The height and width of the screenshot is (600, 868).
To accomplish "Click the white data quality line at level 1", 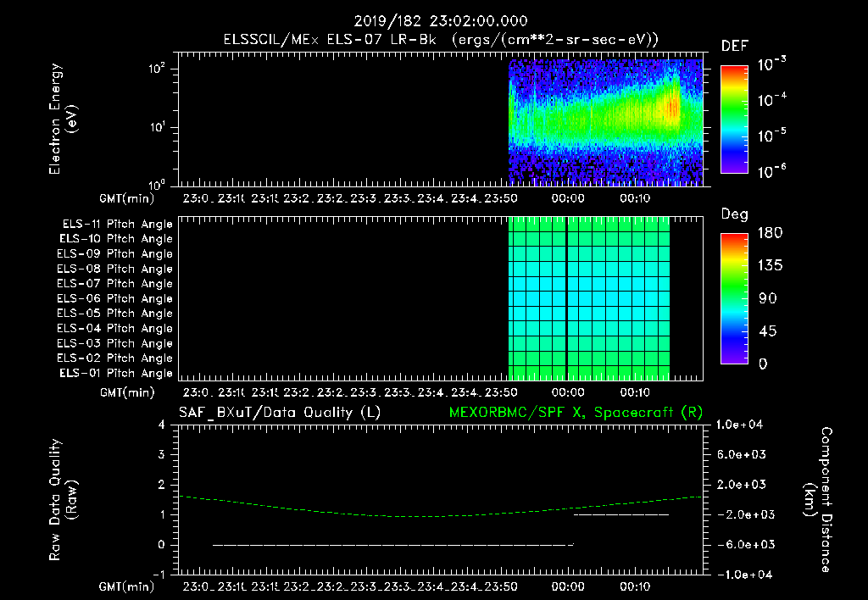I will [x=621, y=514].
